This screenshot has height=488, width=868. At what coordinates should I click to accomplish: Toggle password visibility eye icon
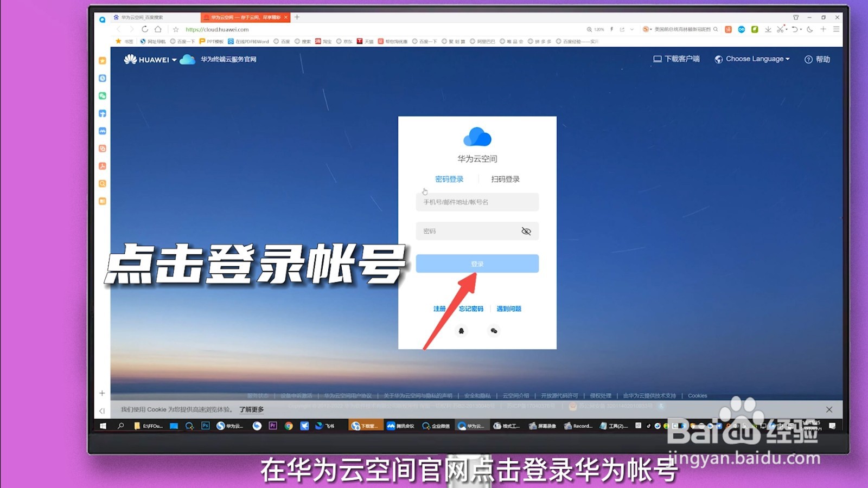click(x=526, y=231)
